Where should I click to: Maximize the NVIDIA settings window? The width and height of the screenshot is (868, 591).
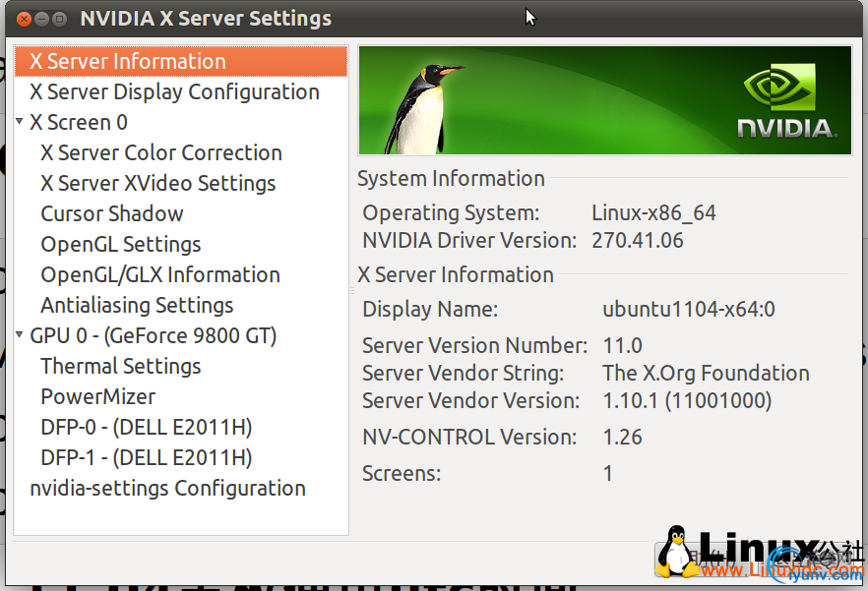pos(60,19)
